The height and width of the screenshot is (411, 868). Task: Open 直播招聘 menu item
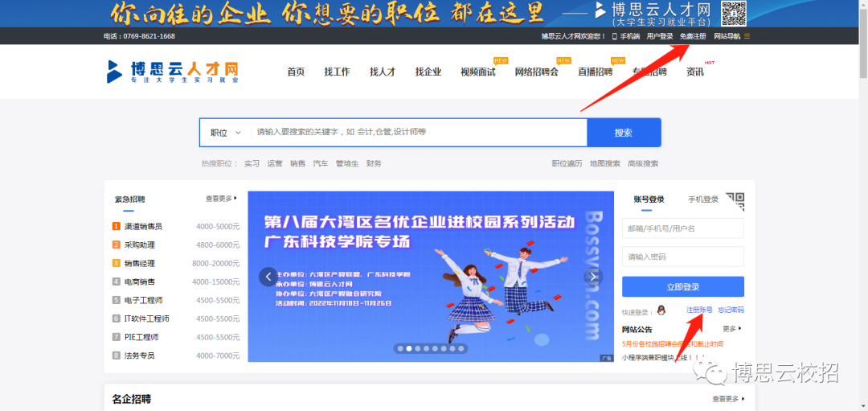point(595,72)
